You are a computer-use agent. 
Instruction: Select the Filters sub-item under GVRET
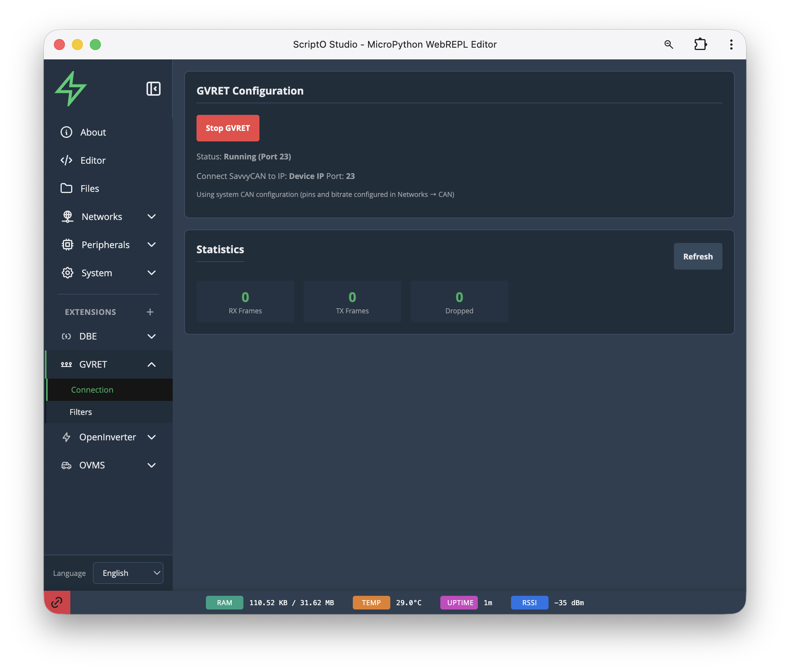click(x=81, y=412)
